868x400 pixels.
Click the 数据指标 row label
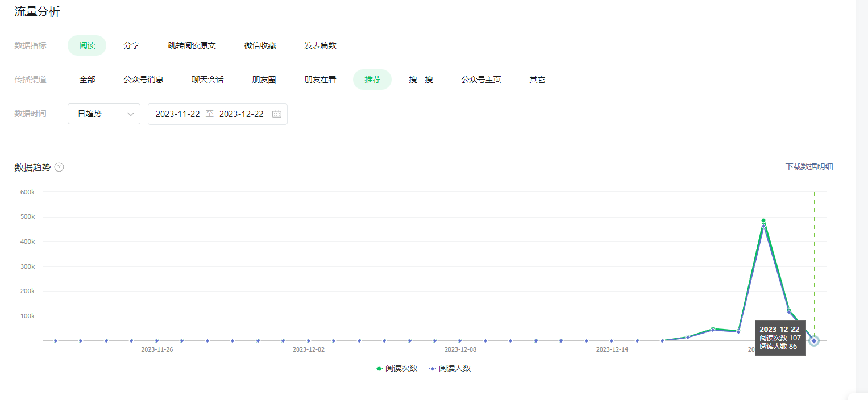30,45
